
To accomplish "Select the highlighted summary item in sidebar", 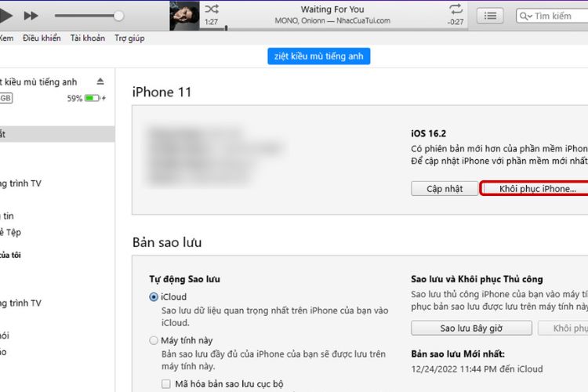I will point(57,134).
